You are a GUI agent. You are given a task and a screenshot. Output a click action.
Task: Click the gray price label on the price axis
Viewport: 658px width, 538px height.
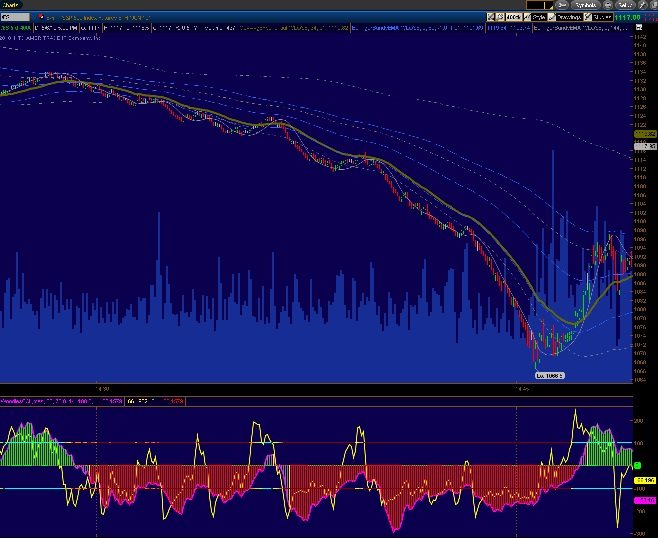pyautogui.click(x=645, y=146)
